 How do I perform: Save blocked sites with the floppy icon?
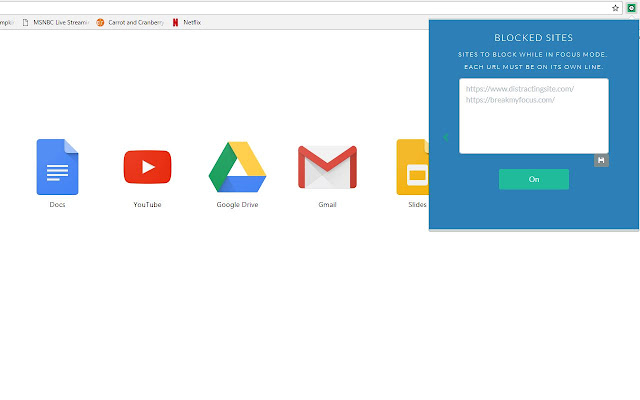(601, 160)
